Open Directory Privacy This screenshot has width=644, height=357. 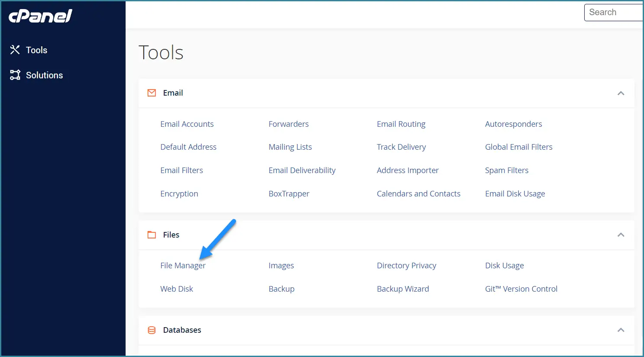tap(406, 266)
